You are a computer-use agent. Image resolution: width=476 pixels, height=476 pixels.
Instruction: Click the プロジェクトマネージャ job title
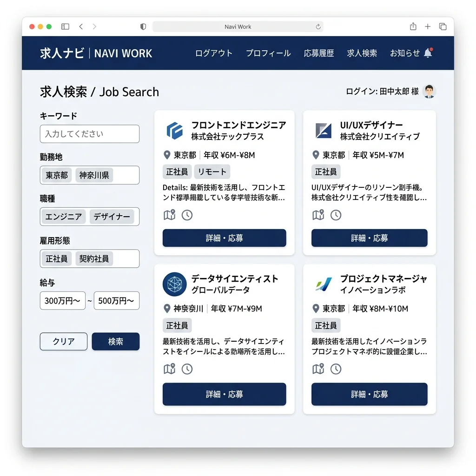click(383, 278)
